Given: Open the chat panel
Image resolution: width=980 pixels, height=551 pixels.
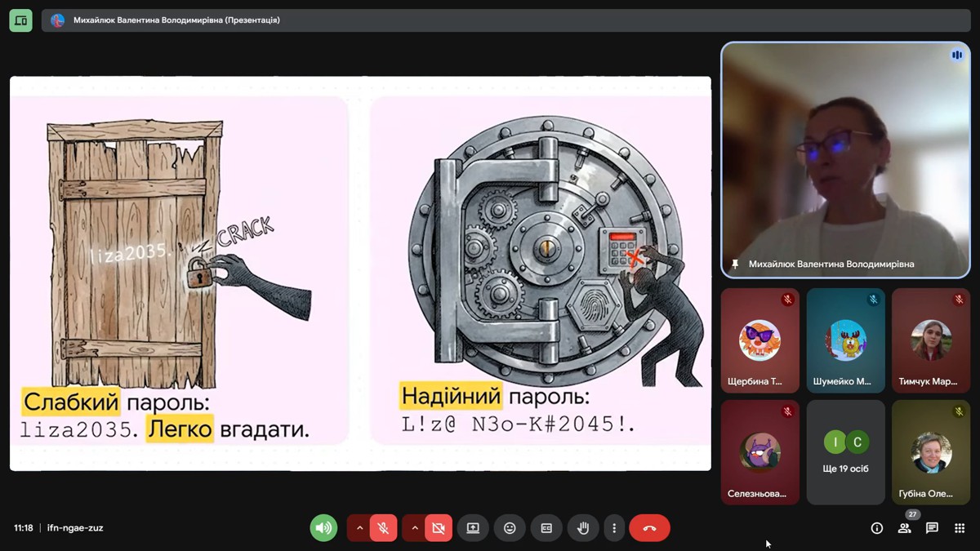Looking at the screenshot, I should click(932, 528).
